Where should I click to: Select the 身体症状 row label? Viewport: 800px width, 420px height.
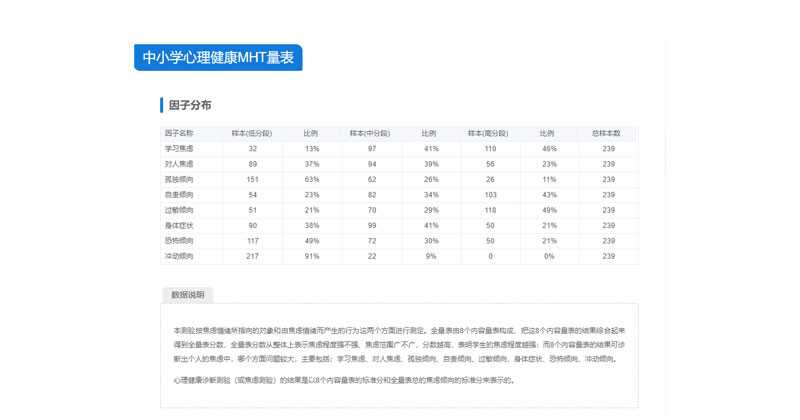click(179, 225)
